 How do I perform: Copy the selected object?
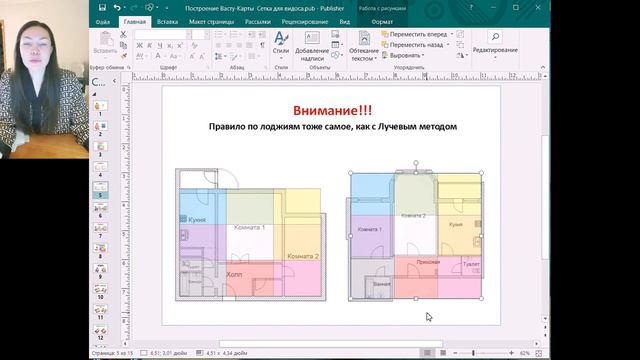pos(123,45)
